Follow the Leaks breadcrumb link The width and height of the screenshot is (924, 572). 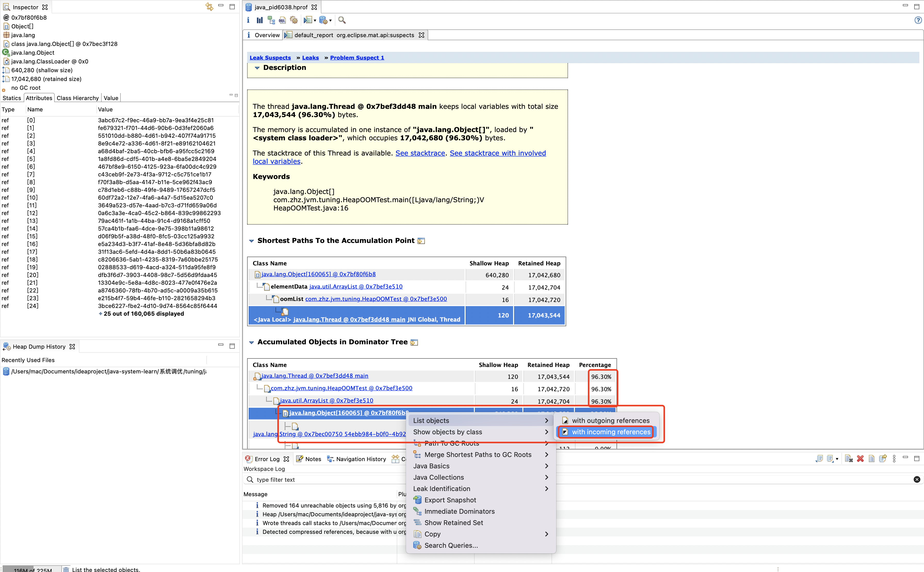(x=310, y=58)
